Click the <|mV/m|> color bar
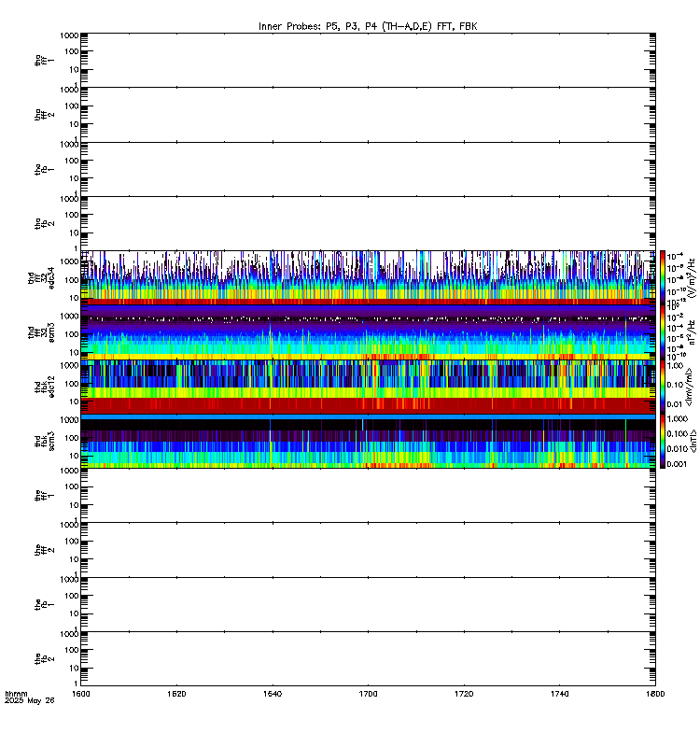This screenshot has width=700, height=747. [x=663, y=387]
